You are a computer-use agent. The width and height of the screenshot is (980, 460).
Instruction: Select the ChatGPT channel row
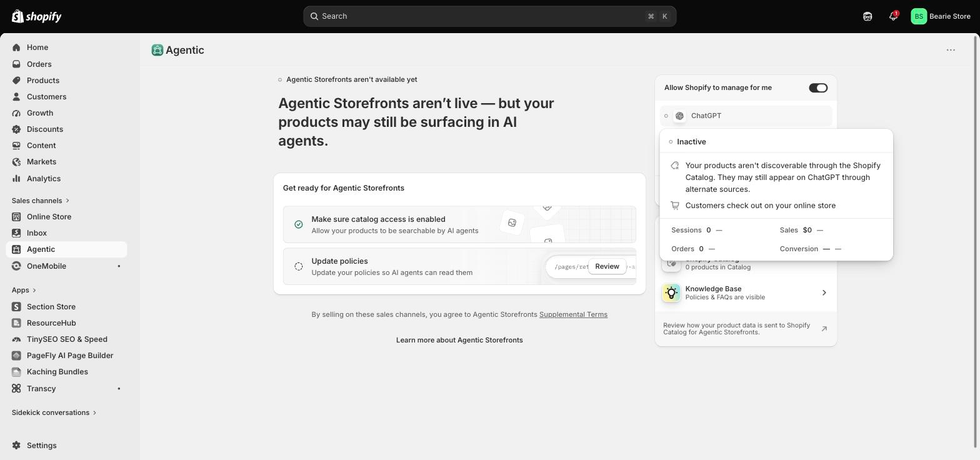[x=746, y=116]
